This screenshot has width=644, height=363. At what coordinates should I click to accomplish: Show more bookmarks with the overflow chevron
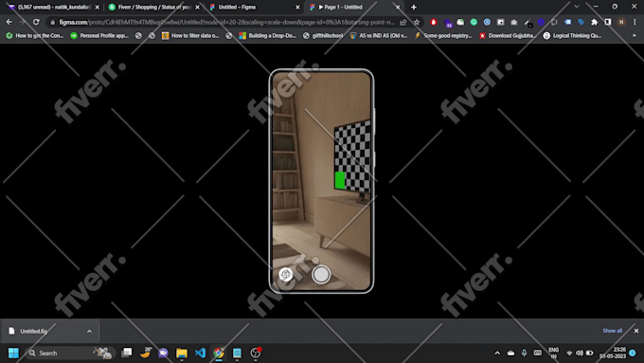(x=635, y=36)
